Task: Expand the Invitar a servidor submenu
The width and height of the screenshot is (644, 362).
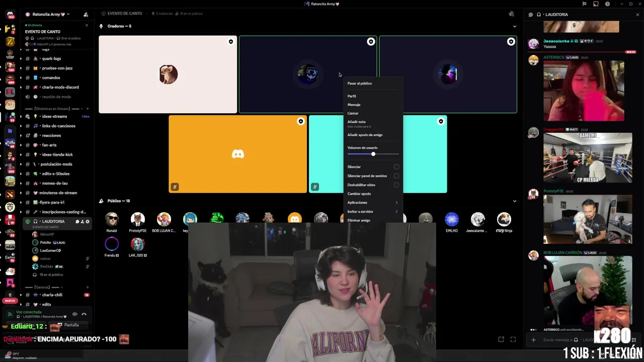Action: (373, 212)
